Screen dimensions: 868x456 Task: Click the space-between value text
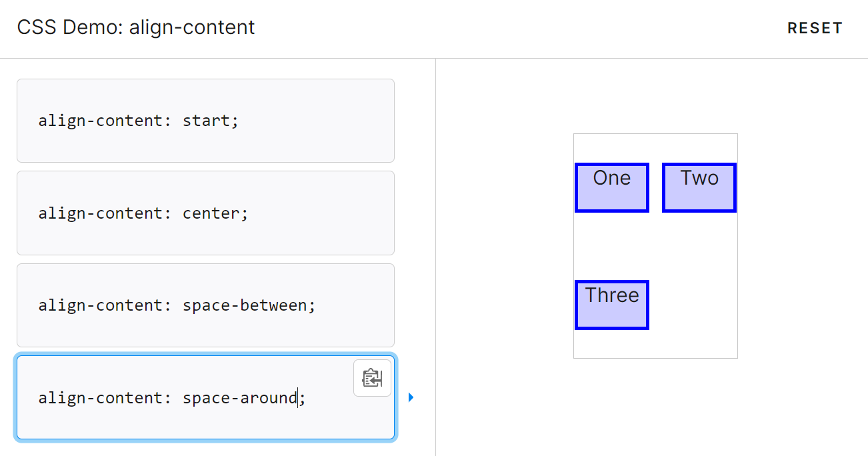click(x=244, y=305)
